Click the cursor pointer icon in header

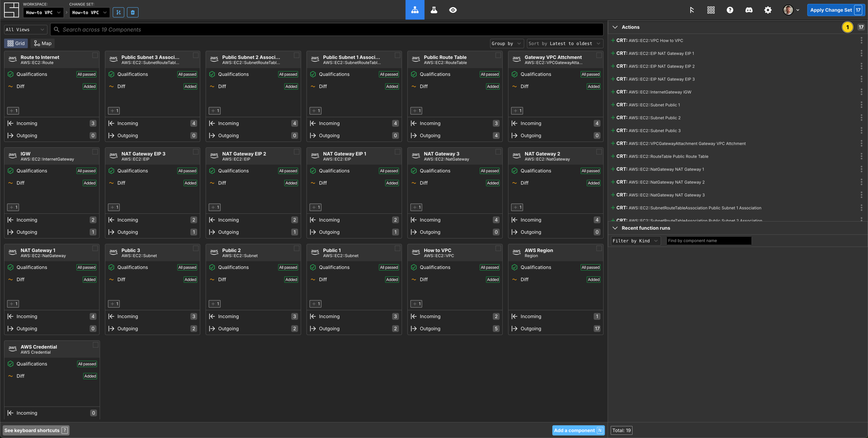point(692,10)
